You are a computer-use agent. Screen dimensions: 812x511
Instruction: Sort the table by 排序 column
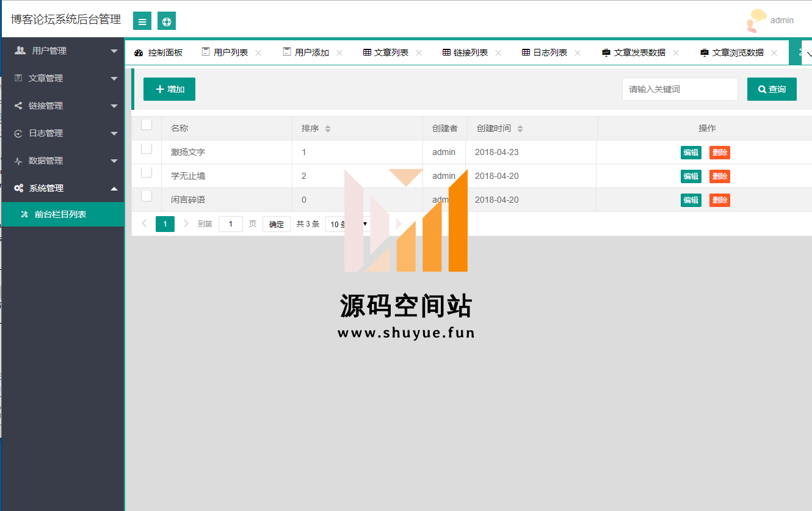[x=328, y=129]
